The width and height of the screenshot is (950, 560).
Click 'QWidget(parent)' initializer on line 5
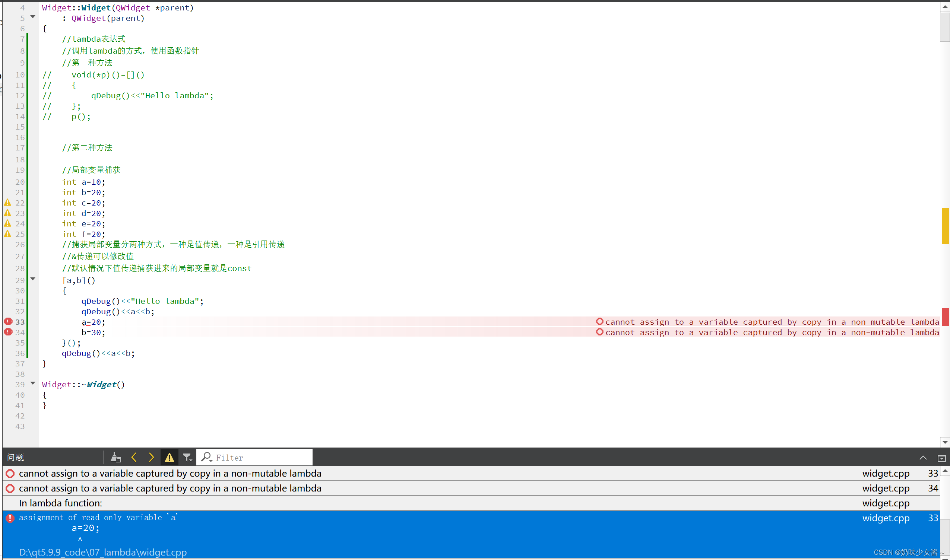pyautogui.click(x=108, y=18)
